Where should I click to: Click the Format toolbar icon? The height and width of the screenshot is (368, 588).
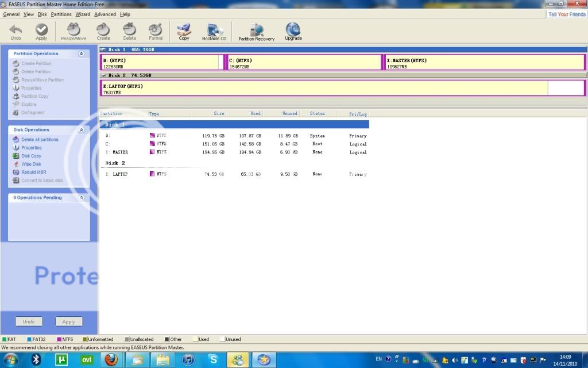point(156,30)
